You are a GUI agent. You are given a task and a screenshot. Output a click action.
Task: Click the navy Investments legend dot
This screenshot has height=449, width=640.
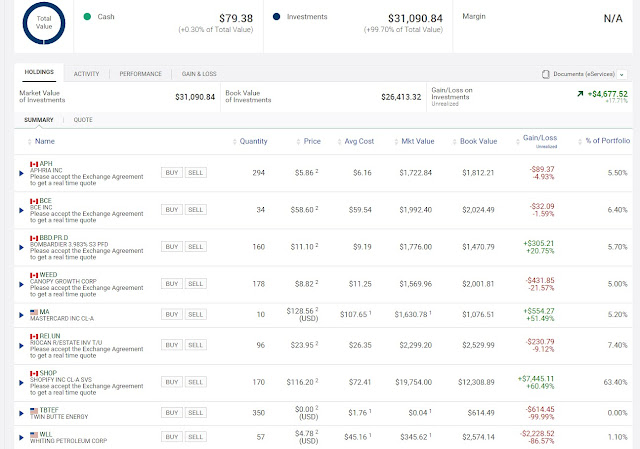276,17
